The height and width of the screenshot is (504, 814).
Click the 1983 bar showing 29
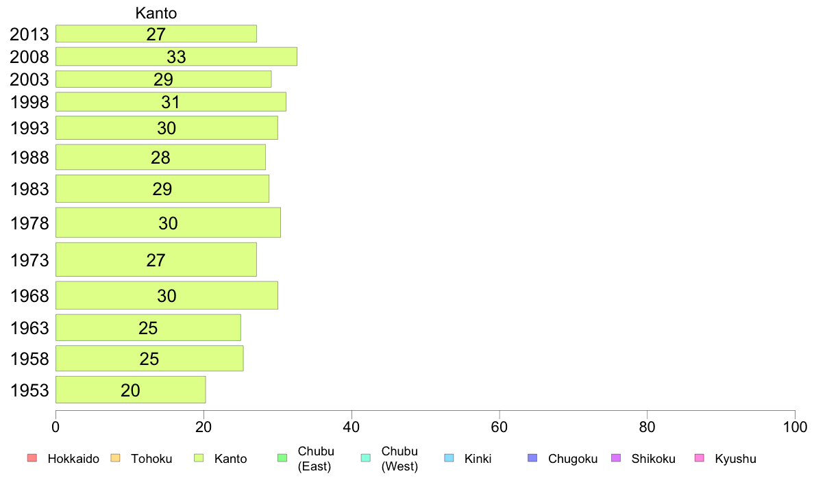click(162, 188)
